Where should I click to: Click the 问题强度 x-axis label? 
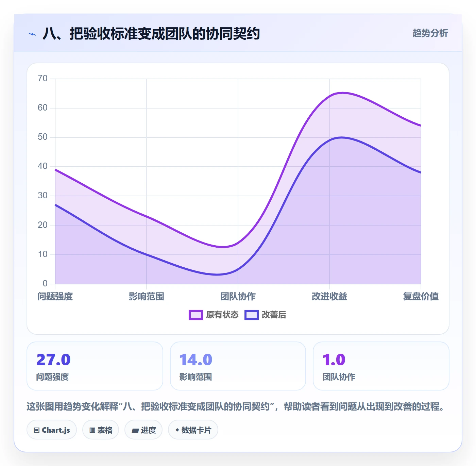pos(55,296)
